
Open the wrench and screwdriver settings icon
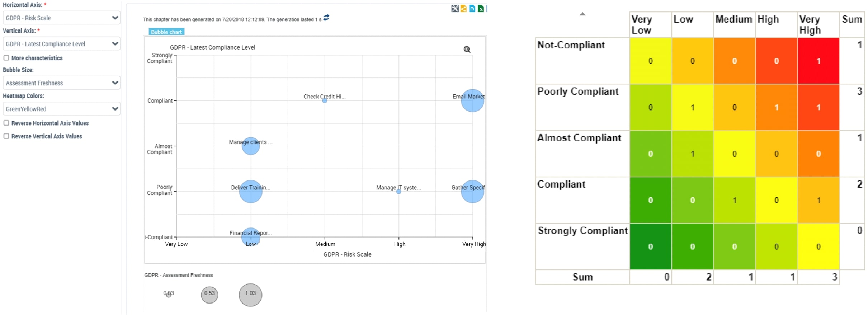click(x=455, y=9)
